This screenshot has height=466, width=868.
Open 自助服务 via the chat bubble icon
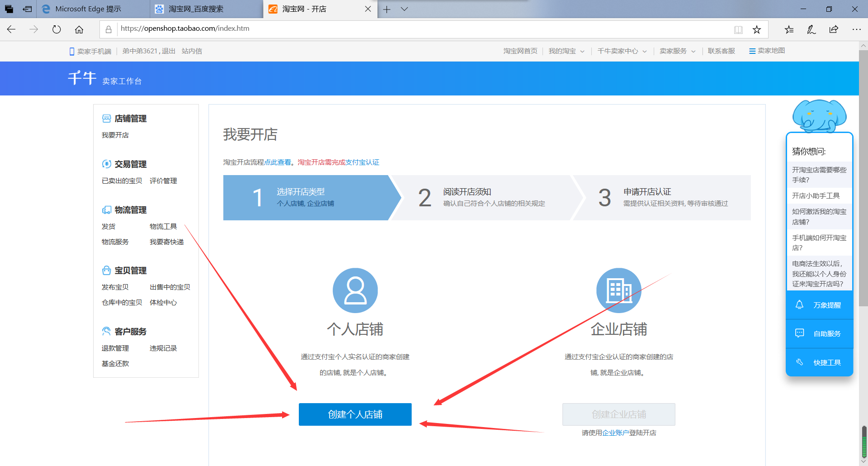click(x=800, y=333)
